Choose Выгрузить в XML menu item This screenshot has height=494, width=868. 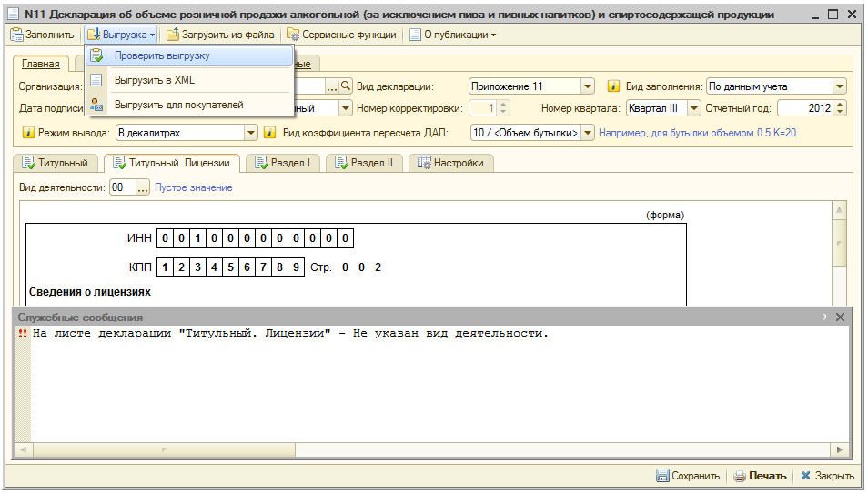tap(154, 80)
